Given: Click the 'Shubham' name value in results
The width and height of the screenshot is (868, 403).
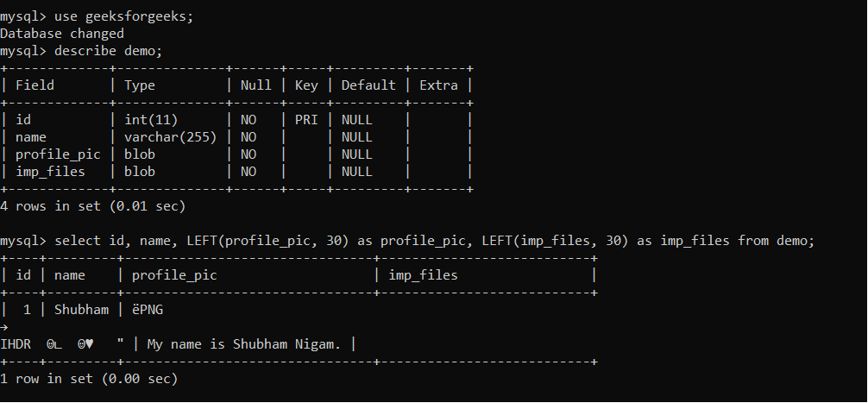Looking at the screenshot, I should [x=81, y=310].
